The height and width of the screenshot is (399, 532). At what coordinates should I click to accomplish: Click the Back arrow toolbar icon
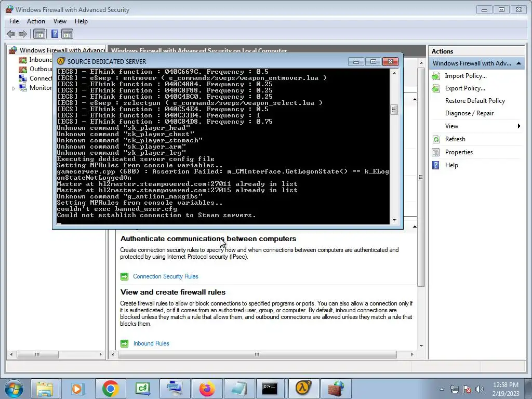pyautogui.click(x=11, y=34)
